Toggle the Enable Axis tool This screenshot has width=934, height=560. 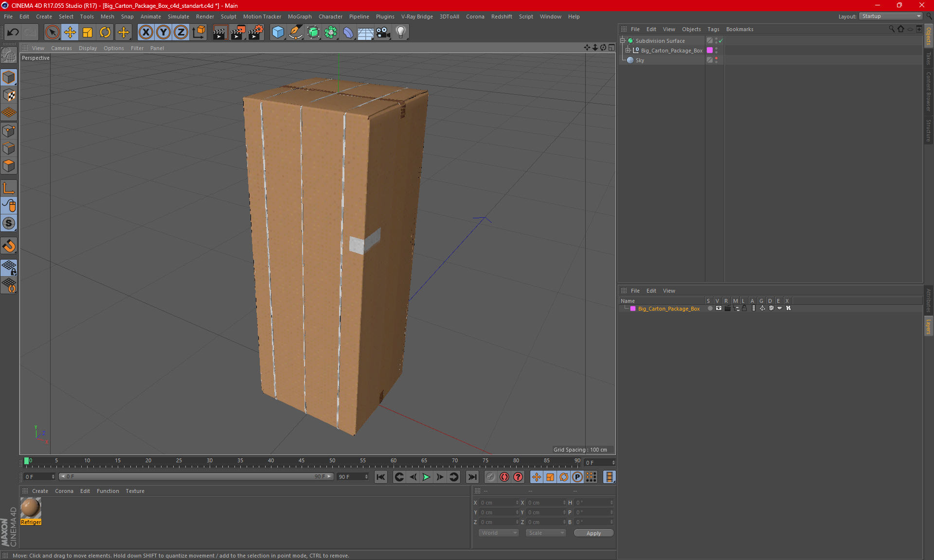[9, 188]
